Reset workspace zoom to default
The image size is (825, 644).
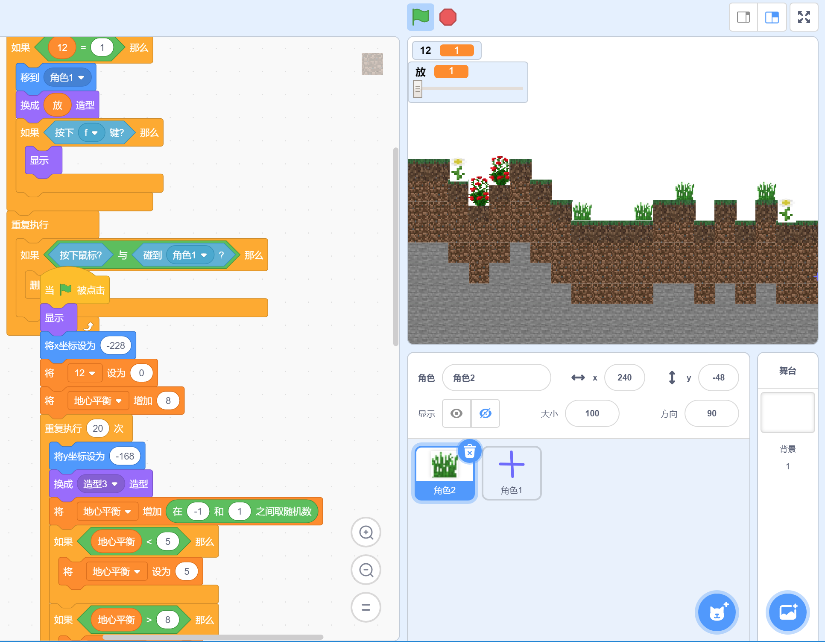tap(366, 607)
